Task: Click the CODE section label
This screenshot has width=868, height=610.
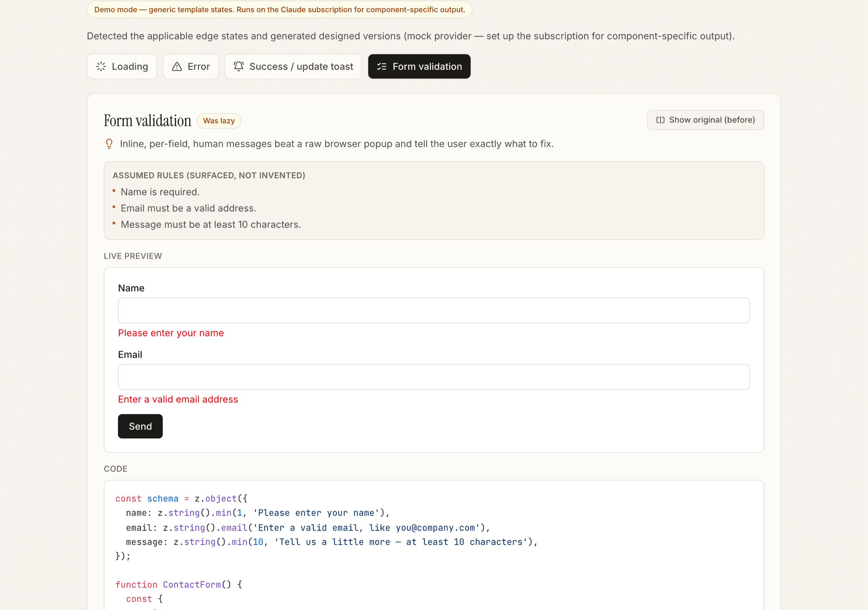Action: [x=116, y=469]
